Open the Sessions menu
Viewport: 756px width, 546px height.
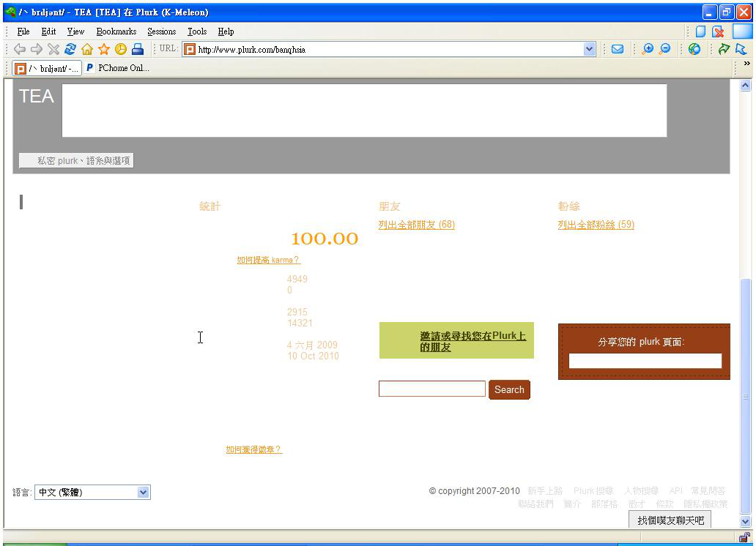[x=161, y=31]
